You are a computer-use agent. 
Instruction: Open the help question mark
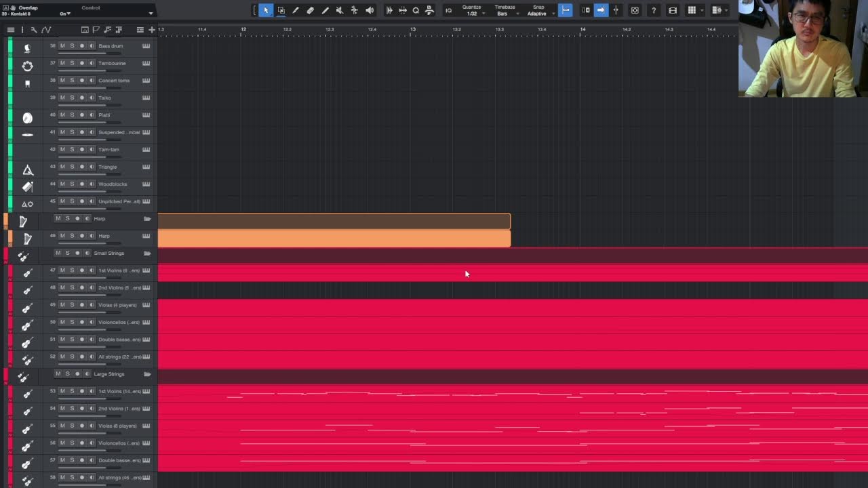(x=653, y=10)
